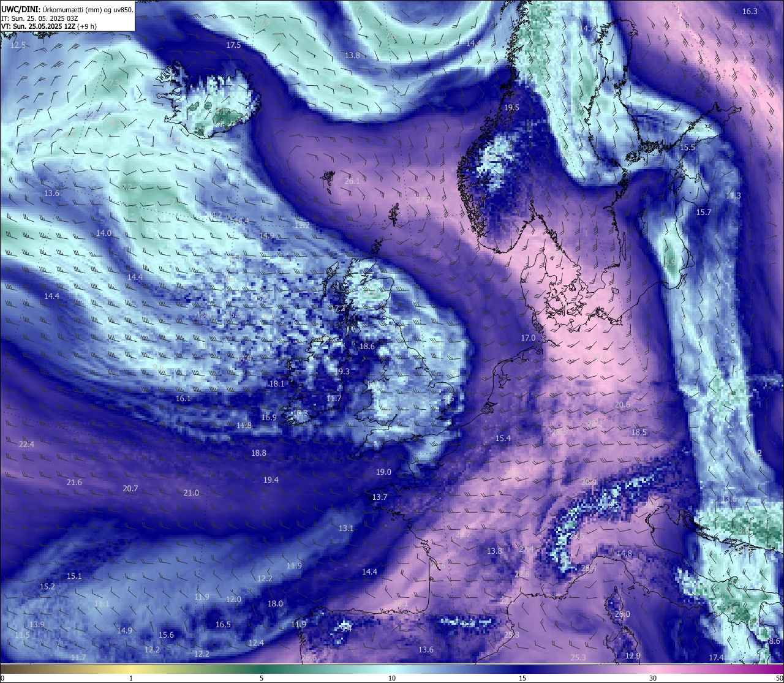Click the 14.7 value over northern Scandinavia
The image size is (784, 683).
[x=586, y=29]
